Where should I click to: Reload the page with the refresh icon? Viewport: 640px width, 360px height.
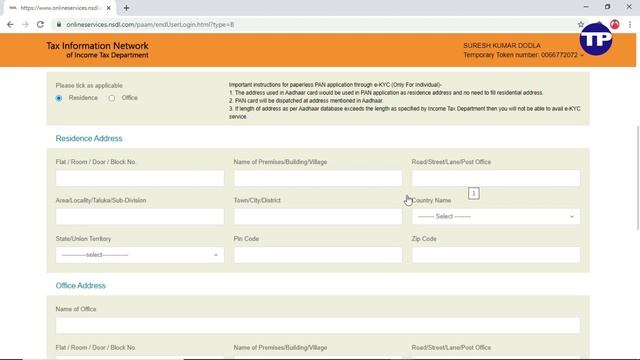click(x=40, y=24)
